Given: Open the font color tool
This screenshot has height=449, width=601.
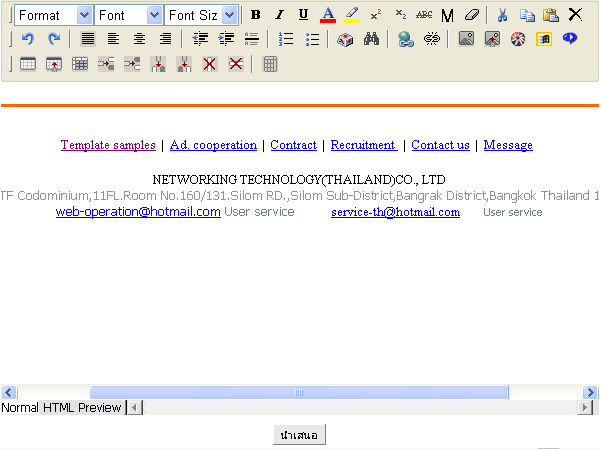Looking at the screenshot, I should tap(328, 15).
